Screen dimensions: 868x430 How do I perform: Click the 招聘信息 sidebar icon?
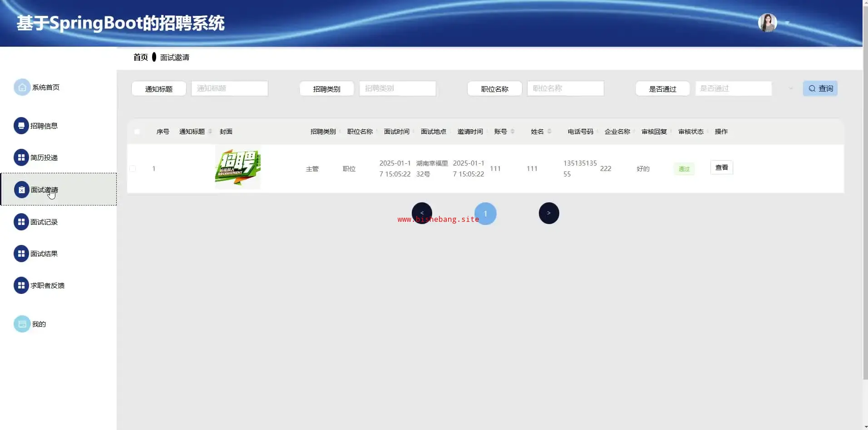21,126
